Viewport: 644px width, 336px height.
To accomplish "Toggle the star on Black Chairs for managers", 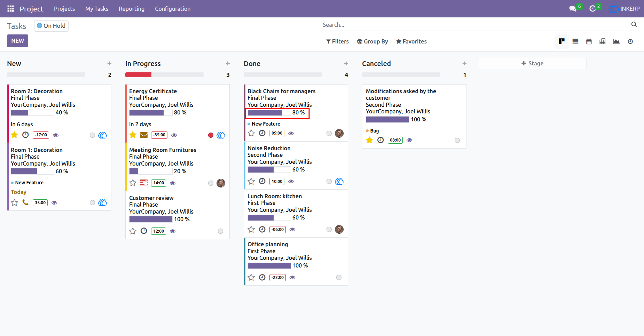I will (251, 133).
